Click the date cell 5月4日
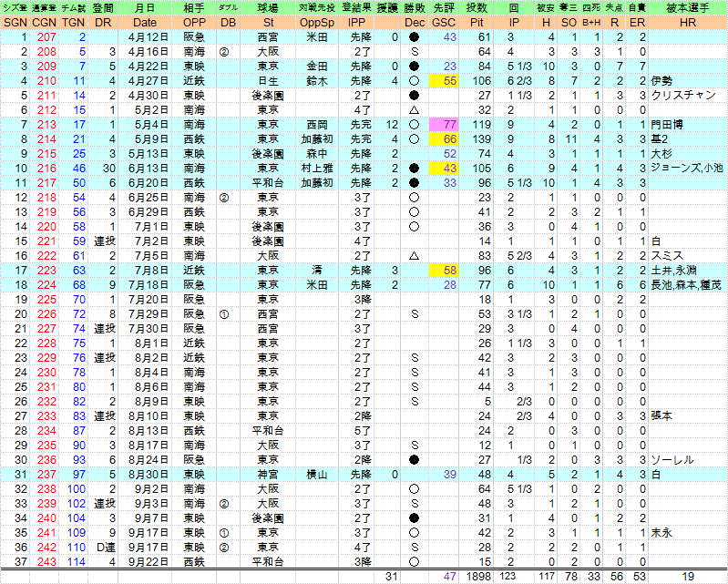This screenshot has height=584, width=728. click(x=150, y=125)
